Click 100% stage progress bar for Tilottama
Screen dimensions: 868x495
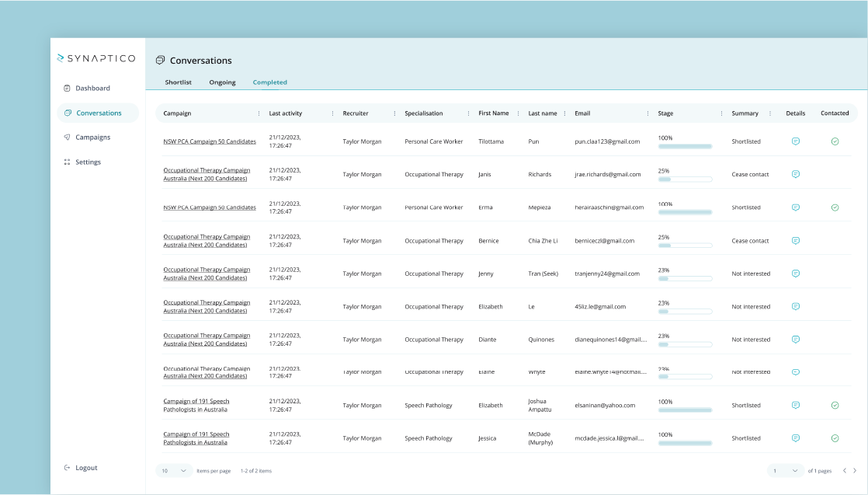tap(685, 146)
